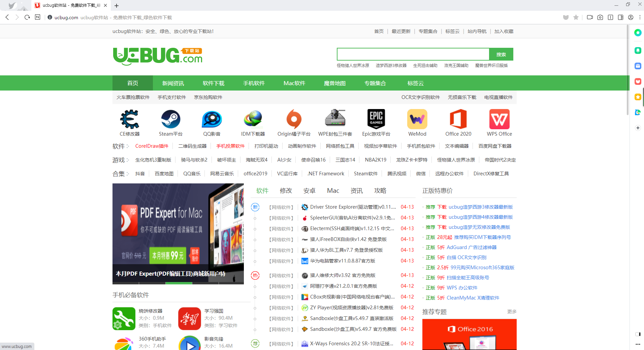Open the browser three-dot menu
Screen dimensions: 644x350
(640, 17)
